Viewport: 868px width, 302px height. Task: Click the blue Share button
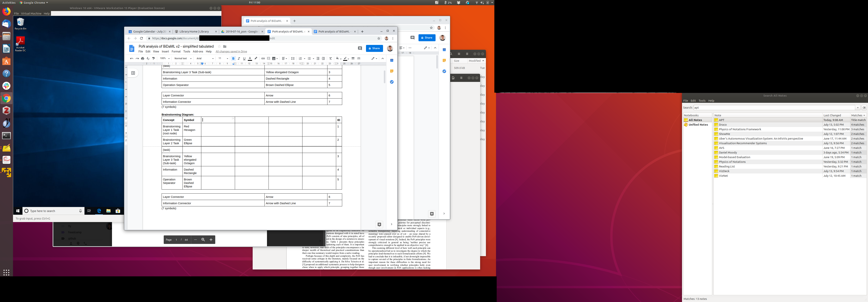coord(374,48)
